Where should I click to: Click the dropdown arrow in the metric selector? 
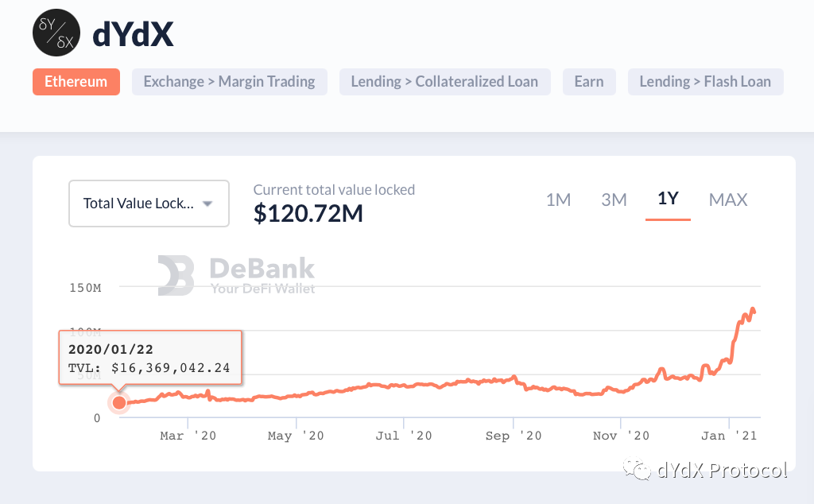[x=207, y=204]
